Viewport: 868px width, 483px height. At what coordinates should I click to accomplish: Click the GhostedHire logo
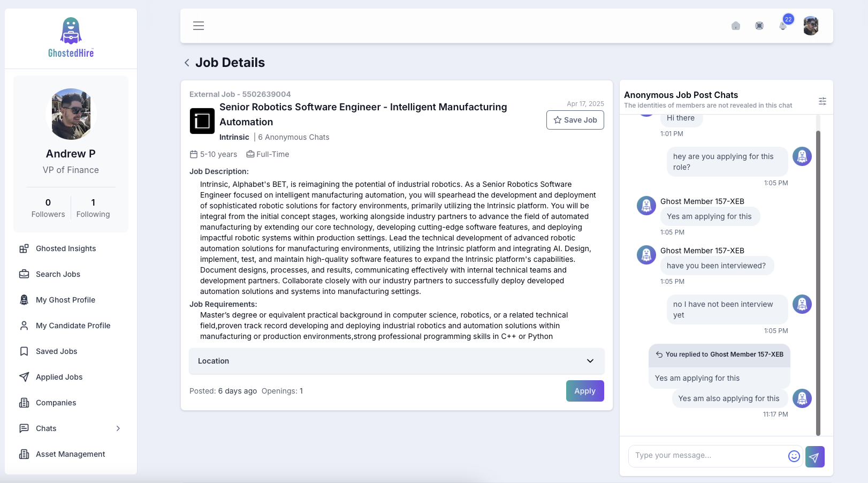coord(71,37)
